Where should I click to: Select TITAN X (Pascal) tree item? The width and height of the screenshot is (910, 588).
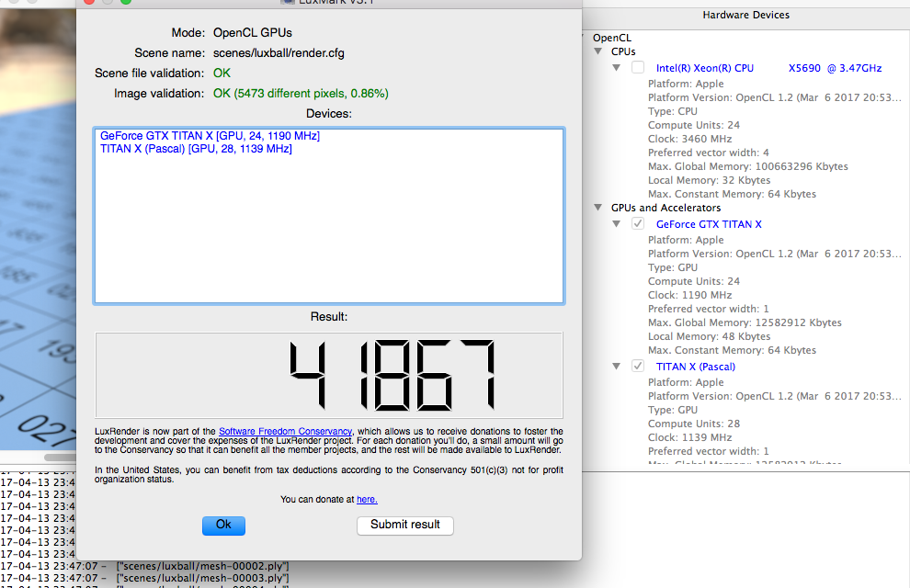695,367
